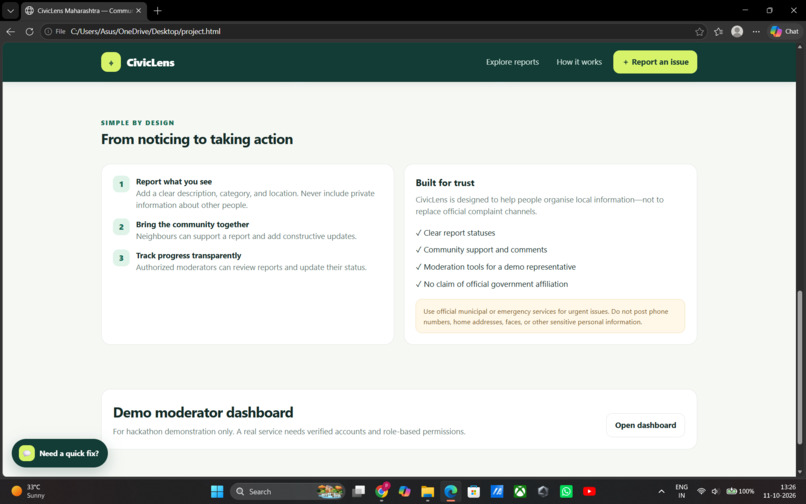806x504 pixels.
Task: Click the ENG IN language indicator
Action: point(682,492)
